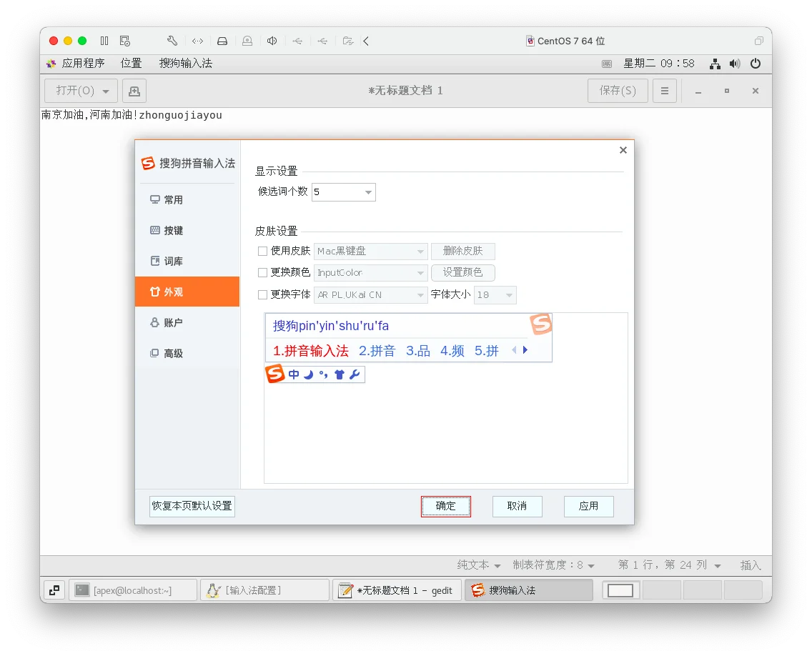Switch to the 高级 settings tab

(x=187, y=353)
